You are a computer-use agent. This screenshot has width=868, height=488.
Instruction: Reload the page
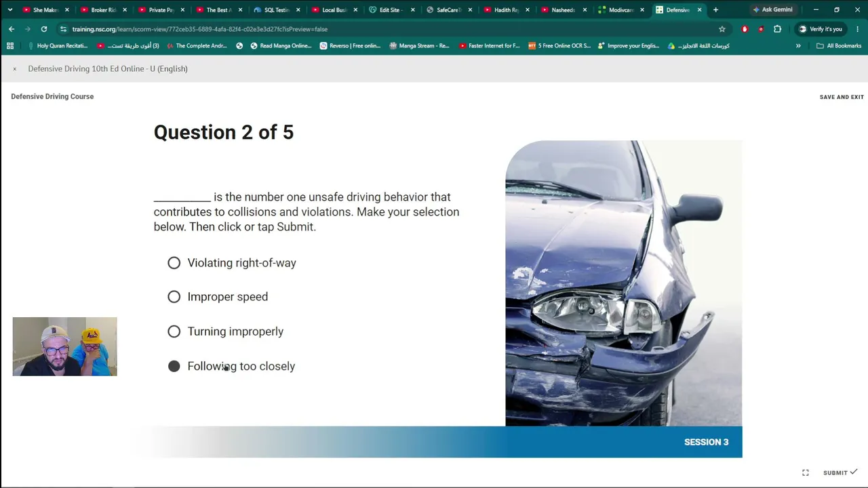(x=44, y=29)
